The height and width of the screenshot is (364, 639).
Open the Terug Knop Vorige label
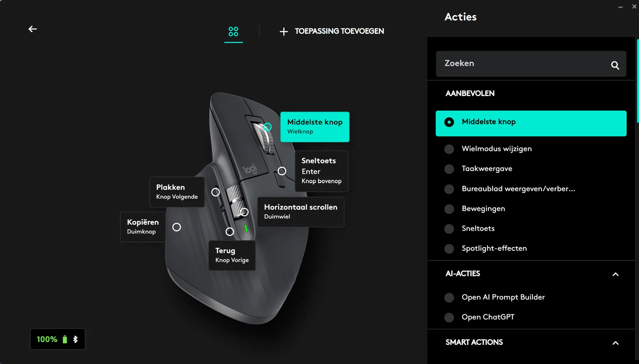coord(232,255)
